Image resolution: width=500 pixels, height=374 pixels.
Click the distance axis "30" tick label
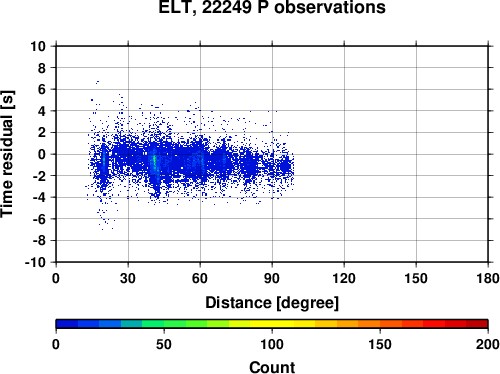(128, 278)
